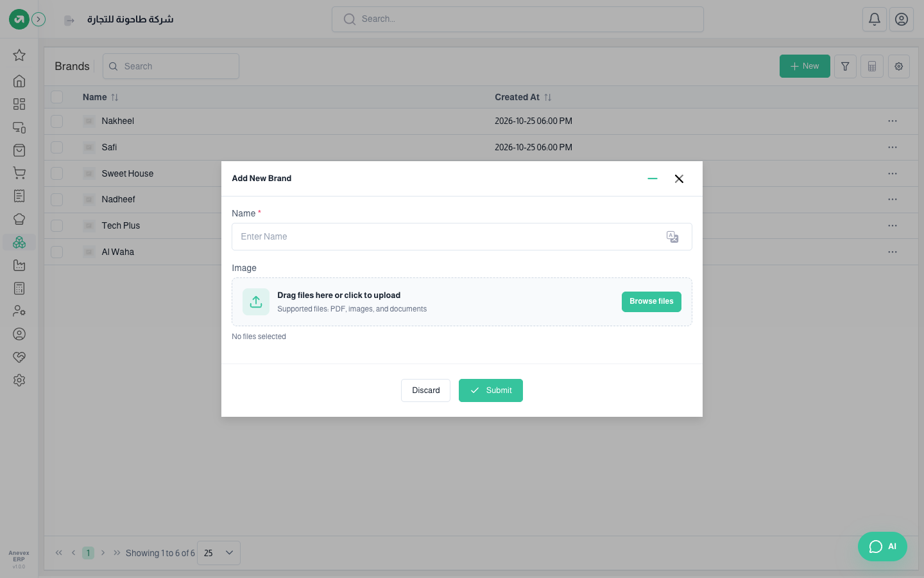The image size is (924, 578).
Task: Open the factory icon in sidebar
Action: tap(19, 265)
